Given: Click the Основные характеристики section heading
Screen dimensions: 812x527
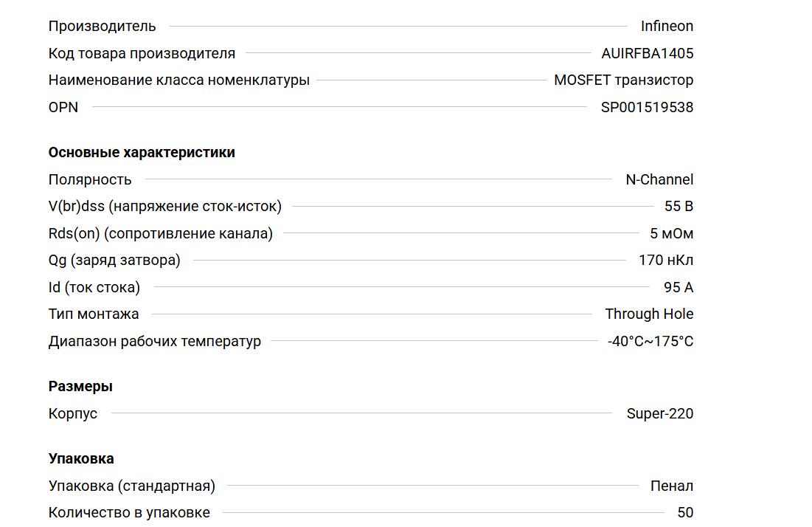Looking at the screenshot, I should [142, 153].
